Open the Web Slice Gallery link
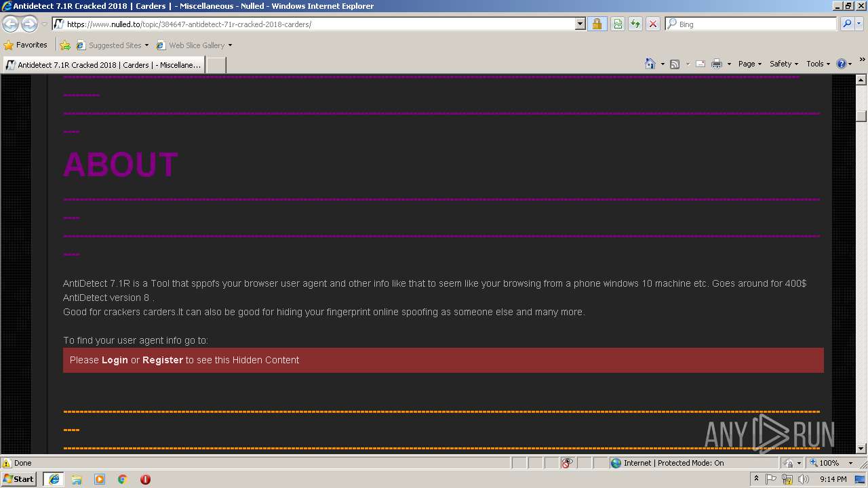The width and height of the screenshot is (868, 488). pyautogui.click(x=194, y=45)
